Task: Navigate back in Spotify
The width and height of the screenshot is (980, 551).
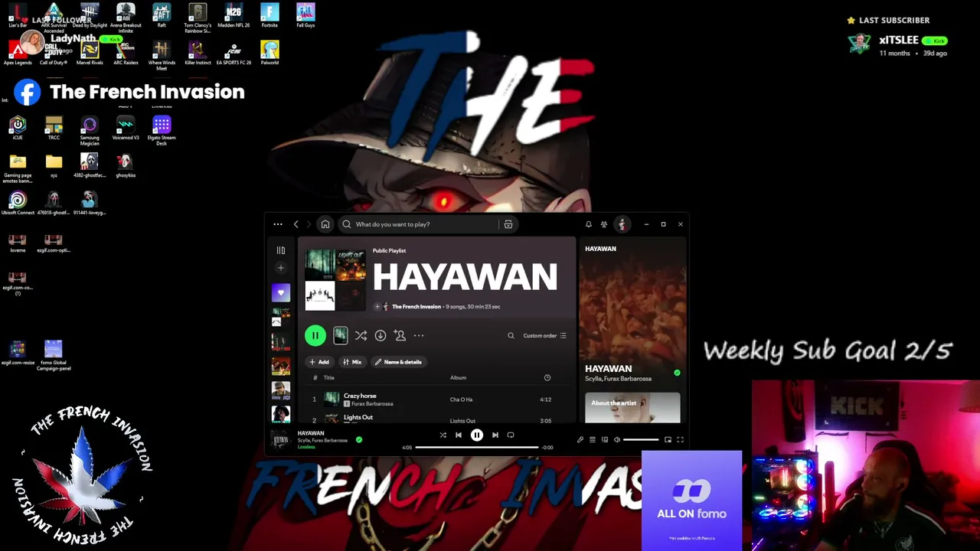Action: [x=296, y=224]
